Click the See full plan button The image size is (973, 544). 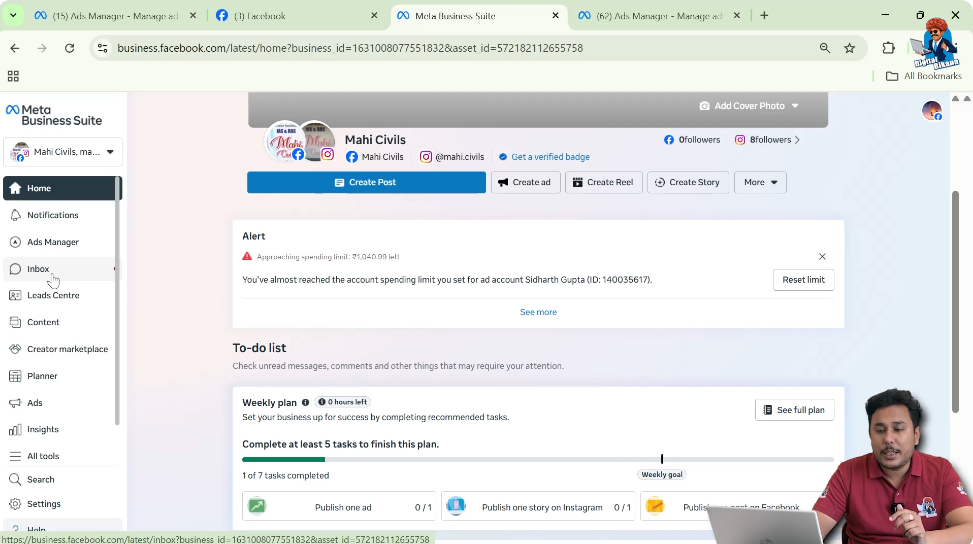tap(794, 410)
